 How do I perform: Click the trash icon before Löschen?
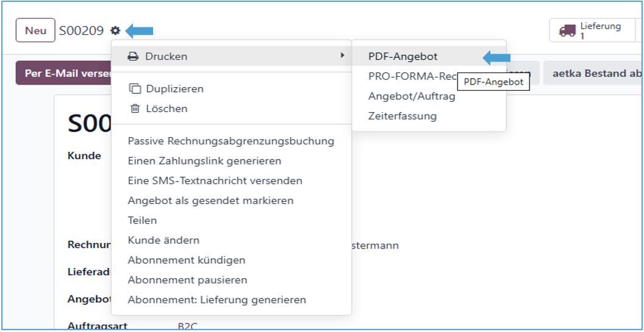click(135, 109)
